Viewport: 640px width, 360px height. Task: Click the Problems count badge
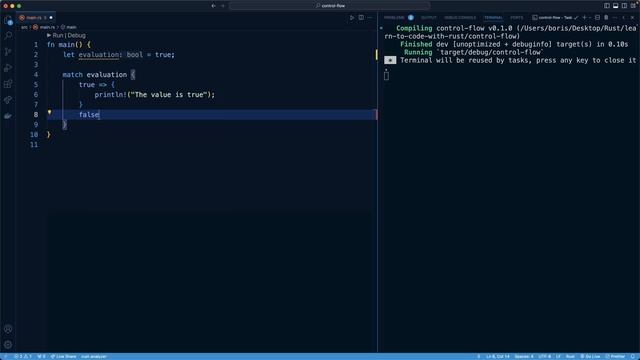tap(411, 18)
